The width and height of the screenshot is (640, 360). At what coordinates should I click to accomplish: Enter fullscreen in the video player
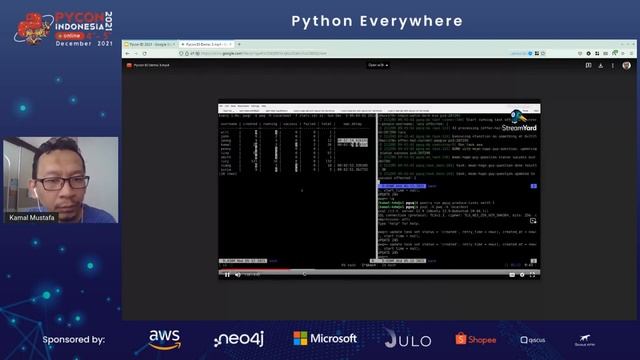tap(532, 275)
